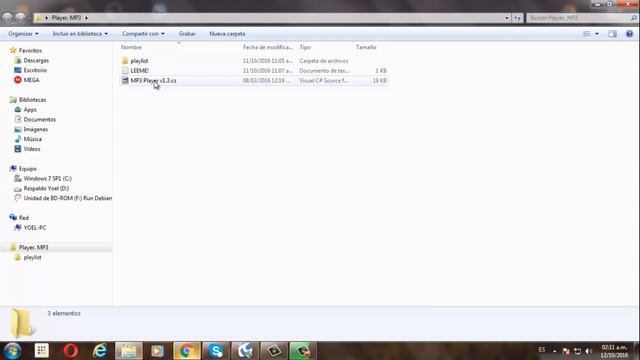
Task: Launch Internet Explorer from taskbar
Action: (x=100, y=351)
